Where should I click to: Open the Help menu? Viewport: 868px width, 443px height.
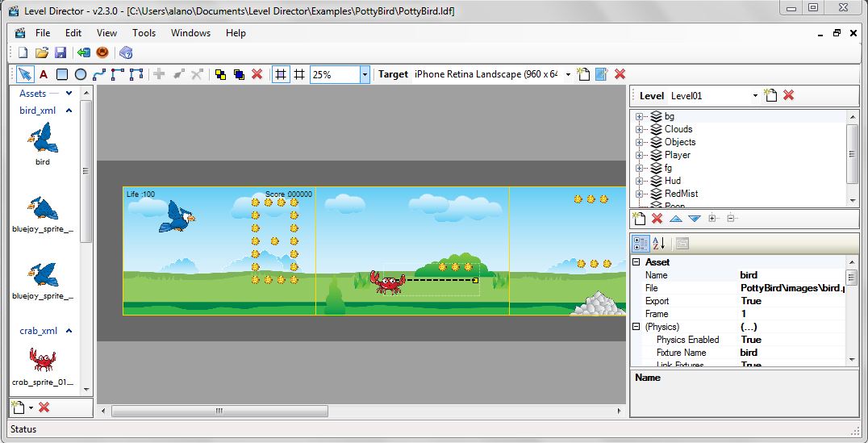(236, 33)
